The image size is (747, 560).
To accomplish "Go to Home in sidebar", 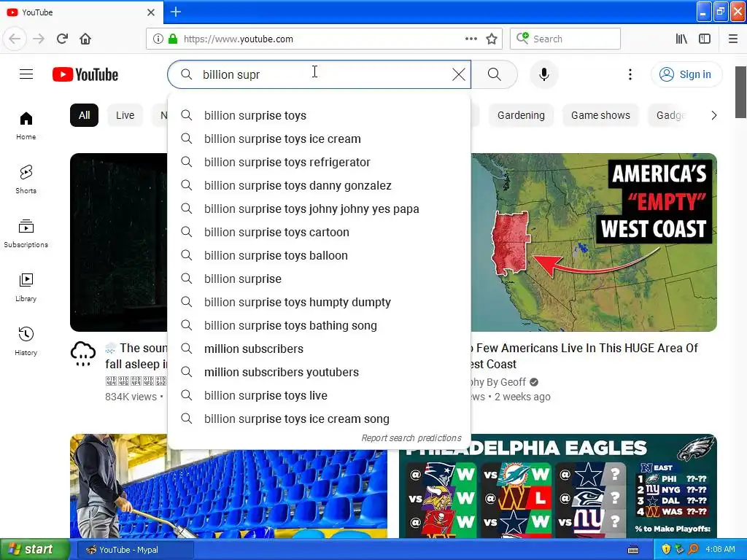I will [x=26, y=125].
